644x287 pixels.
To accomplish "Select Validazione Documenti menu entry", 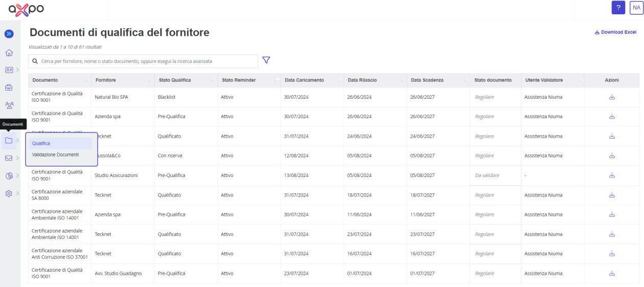I will click(55, 154).
